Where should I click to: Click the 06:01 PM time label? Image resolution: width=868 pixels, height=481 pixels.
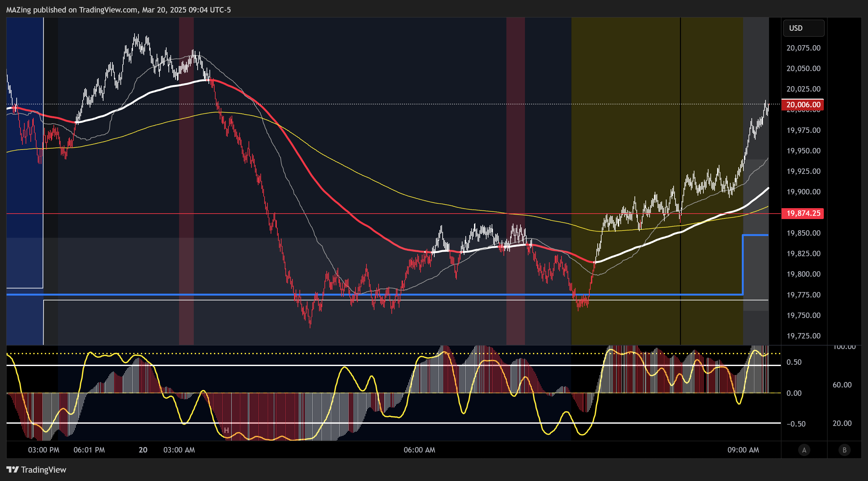(x=89, y=450)
